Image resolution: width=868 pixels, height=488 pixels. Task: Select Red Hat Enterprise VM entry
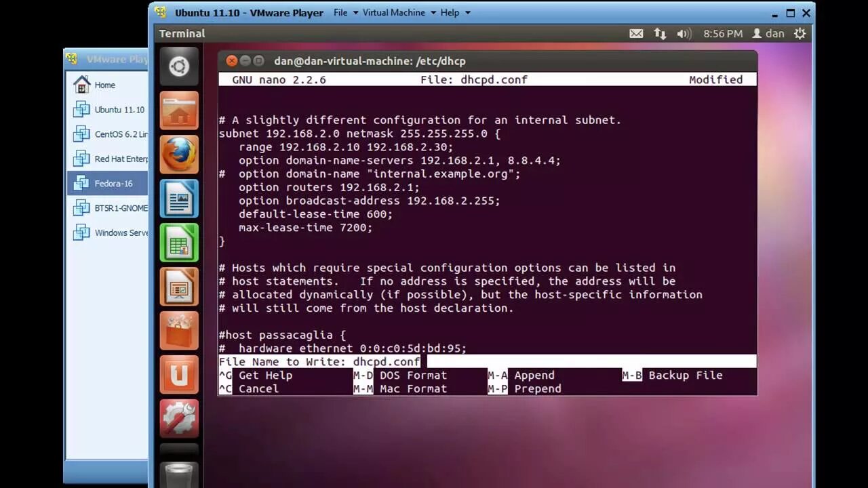coord(107,159)
